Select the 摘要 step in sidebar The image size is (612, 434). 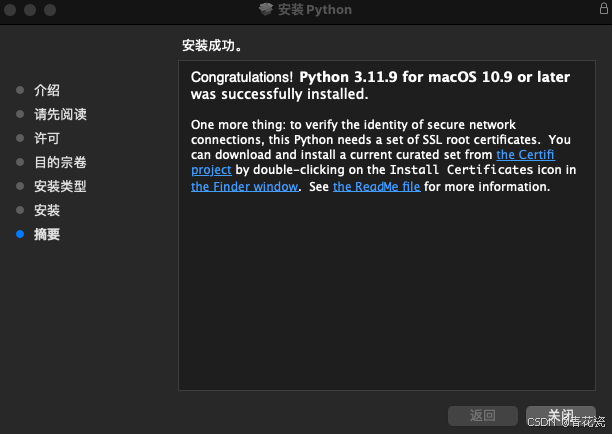pos(47,234)
